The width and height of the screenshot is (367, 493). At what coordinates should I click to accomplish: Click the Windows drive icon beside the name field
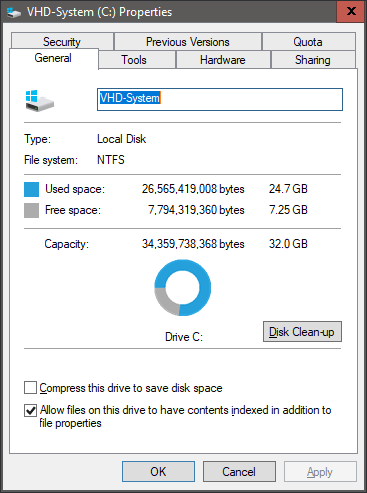click(x=40, y=101)
